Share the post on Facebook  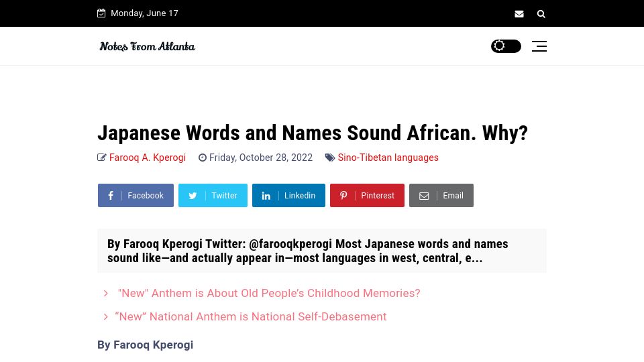(136, 195)
